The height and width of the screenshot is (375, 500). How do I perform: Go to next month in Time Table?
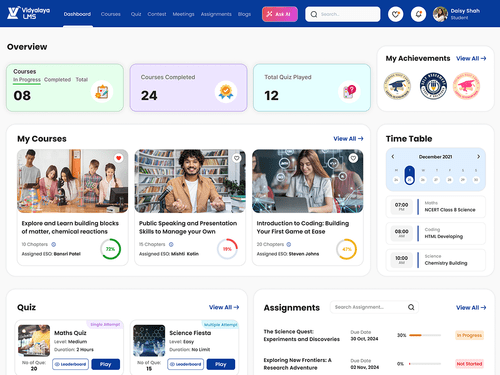tap(478, 156)
